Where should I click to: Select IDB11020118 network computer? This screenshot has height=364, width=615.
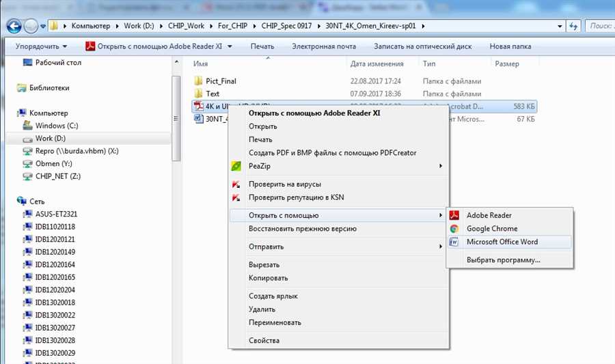(55, 227)
